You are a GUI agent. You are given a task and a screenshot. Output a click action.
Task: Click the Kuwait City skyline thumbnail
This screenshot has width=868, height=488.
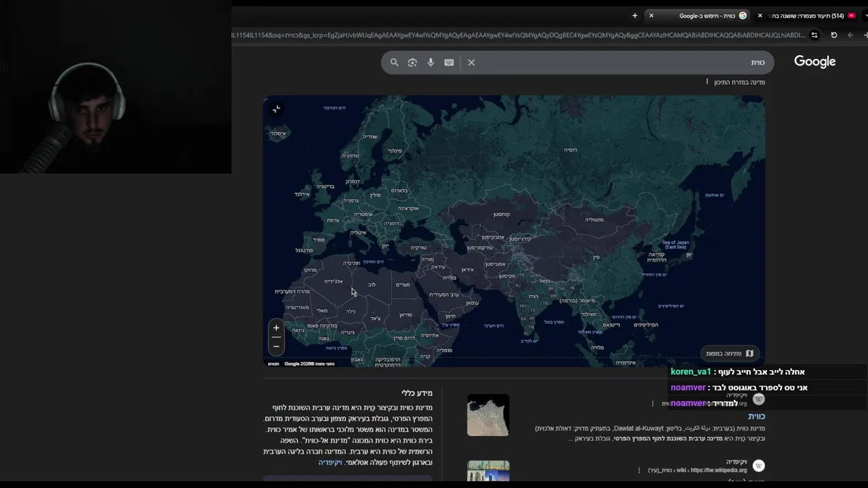488,472
